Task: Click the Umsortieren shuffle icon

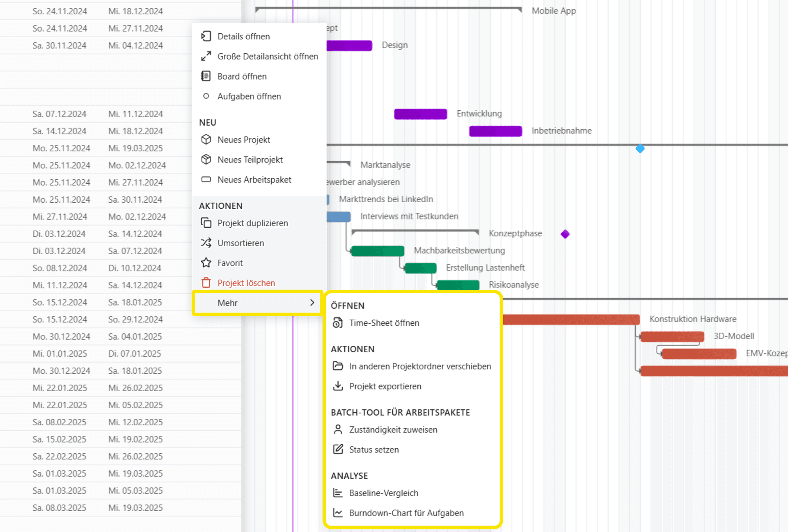Action: click(206, 243)
